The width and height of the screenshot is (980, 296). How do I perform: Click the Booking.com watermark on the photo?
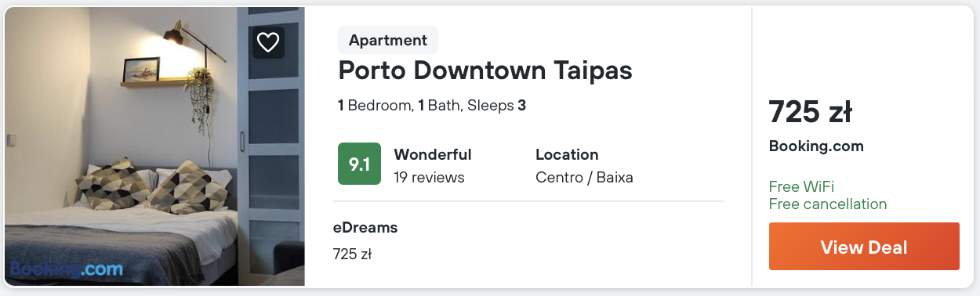pyautogui.click(x=67, y=269)
